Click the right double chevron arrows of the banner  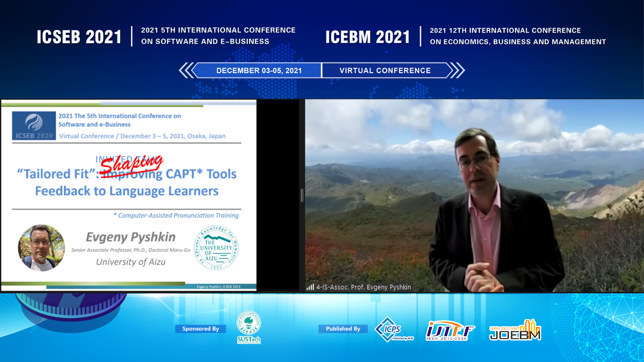click(x=457, y=70)
